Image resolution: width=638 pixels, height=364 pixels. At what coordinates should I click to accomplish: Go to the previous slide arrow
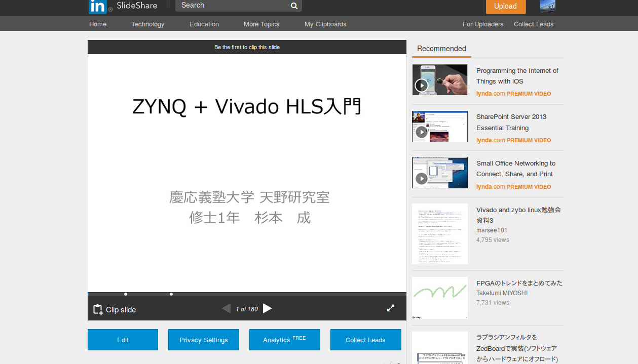226,308
